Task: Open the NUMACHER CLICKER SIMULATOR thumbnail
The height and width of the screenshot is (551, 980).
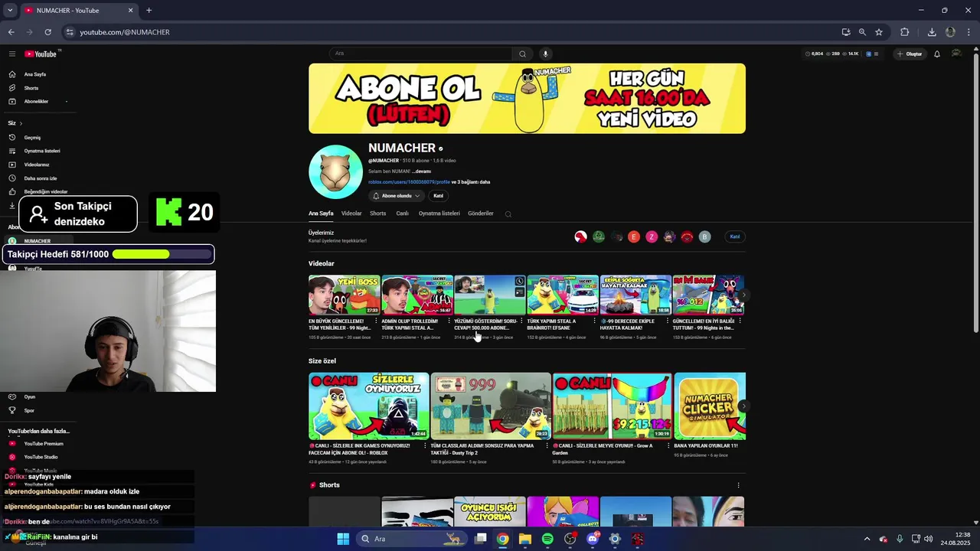Action: coord(710,406)
